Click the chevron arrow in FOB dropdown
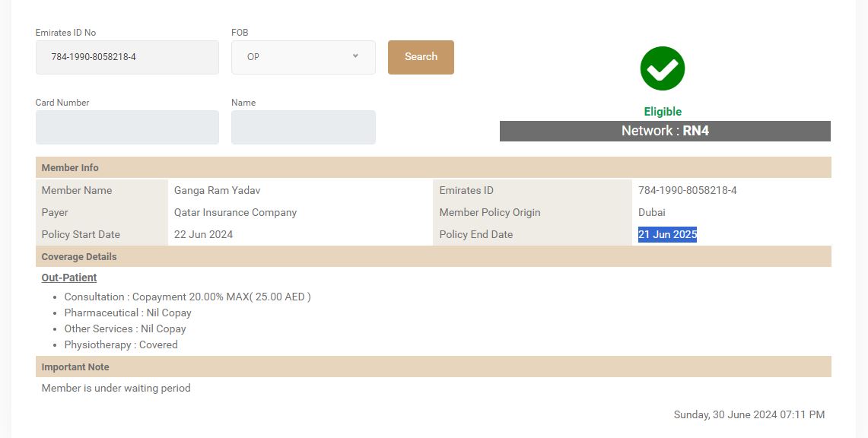 [355, 56]
